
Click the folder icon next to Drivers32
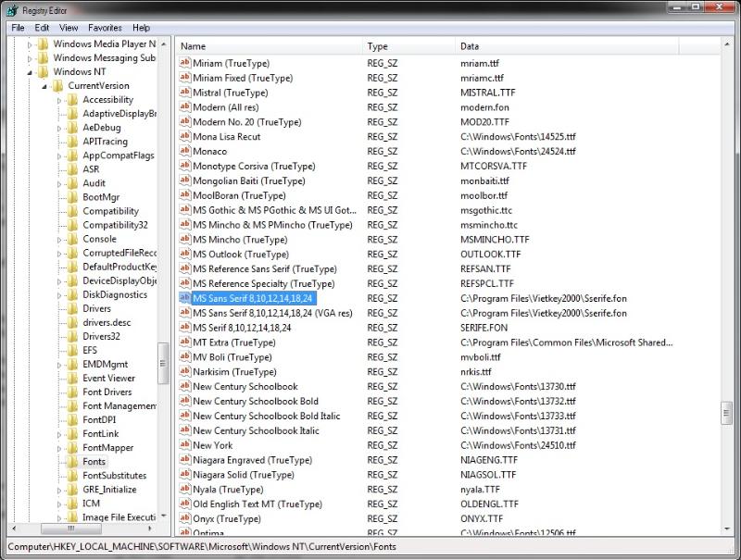pyautogui.click(x=72, y=336)
